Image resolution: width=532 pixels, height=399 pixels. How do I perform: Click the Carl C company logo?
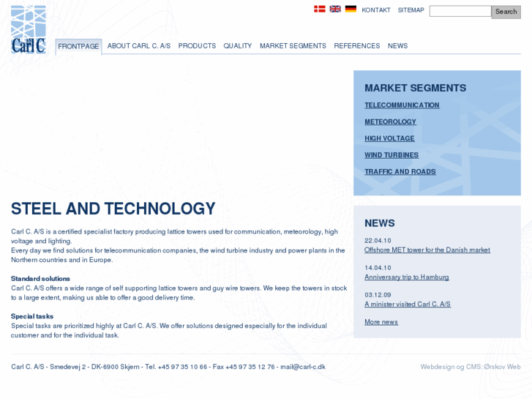coord(28,30)
